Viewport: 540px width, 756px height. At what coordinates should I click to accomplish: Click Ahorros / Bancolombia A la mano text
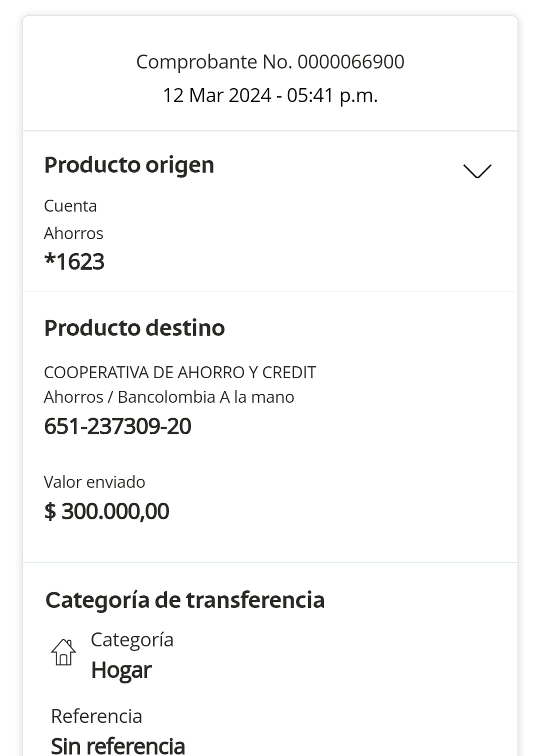click(x=169, y=397)
